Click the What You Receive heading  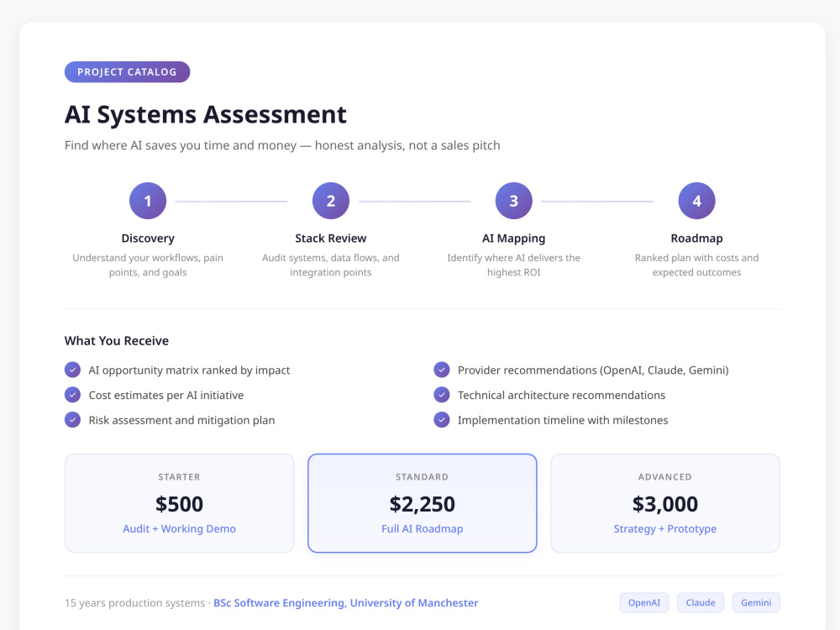click(116, 341)
